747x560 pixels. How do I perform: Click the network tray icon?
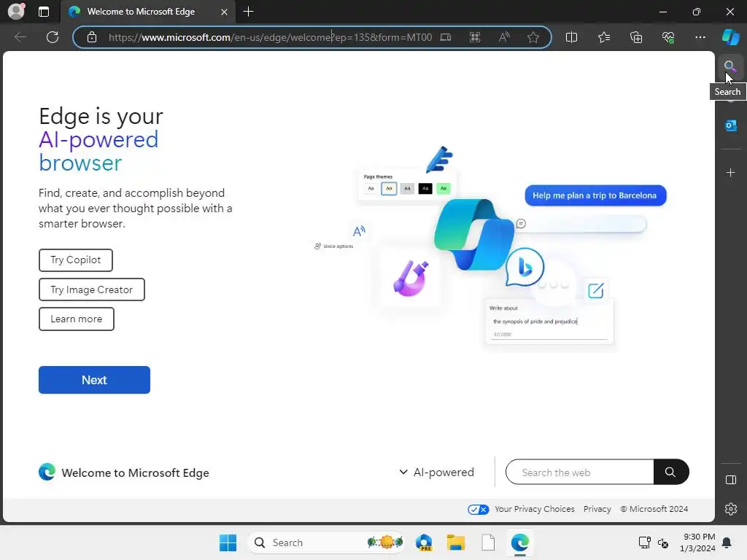coord(644,542)
